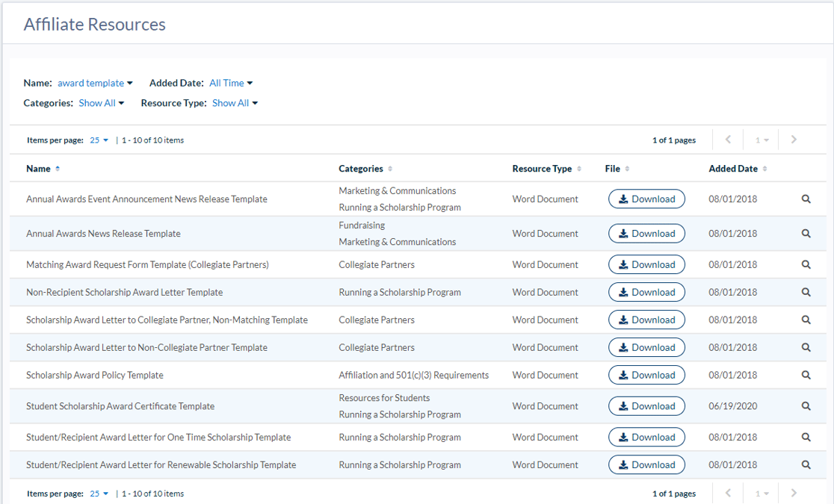Viewport: 834px width, 504px height.
Task: Change top Items per page value 25
Action: coord(99,140)
